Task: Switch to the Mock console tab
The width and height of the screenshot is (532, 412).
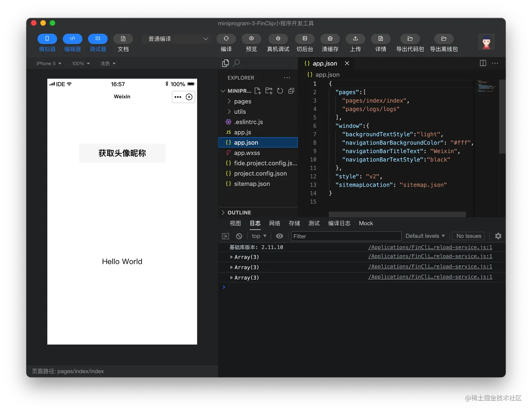Action: [366, 223]
